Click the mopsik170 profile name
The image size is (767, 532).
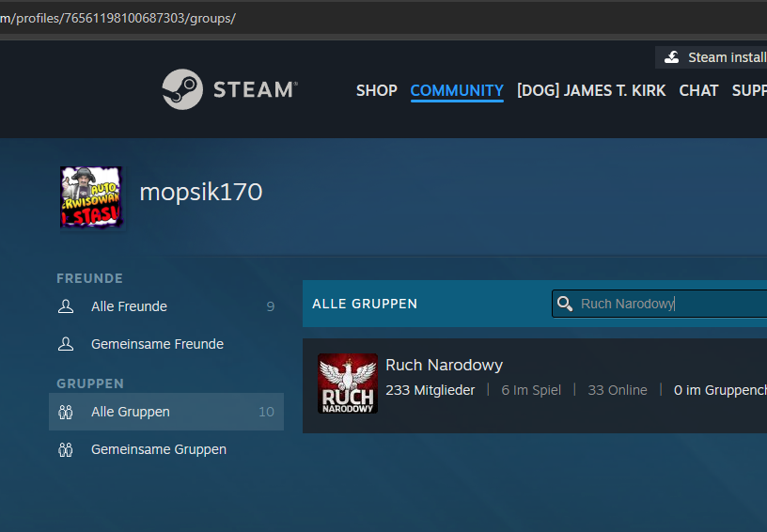200,193
